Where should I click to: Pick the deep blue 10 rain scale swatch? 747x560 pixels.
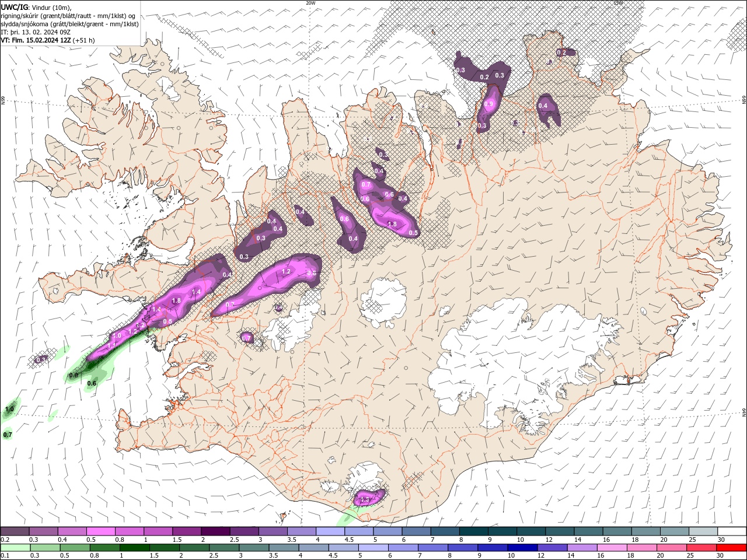coord(522,548)
